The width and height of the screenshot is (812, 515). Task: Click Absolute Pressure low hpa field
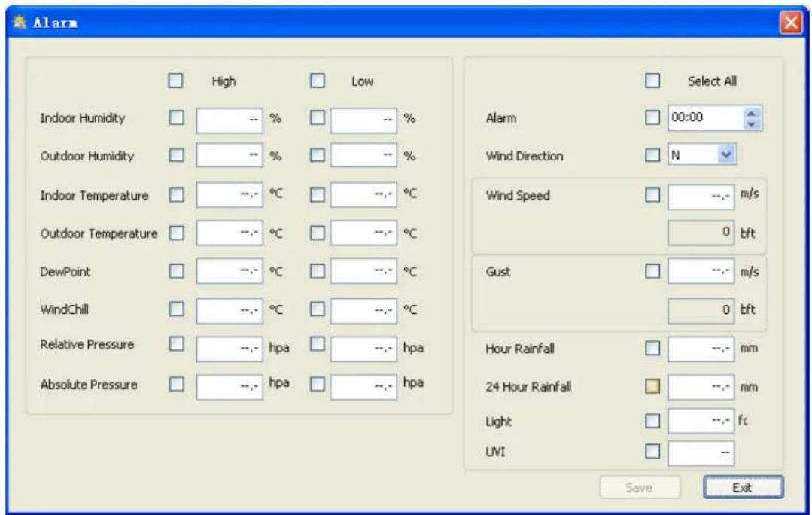coord(363,387)
